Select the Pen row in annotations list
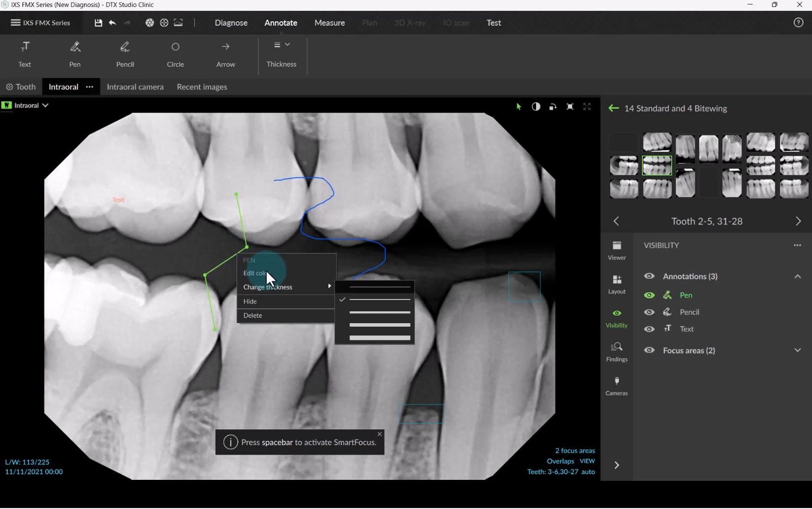812x509 pixels. tap(686, 296)
